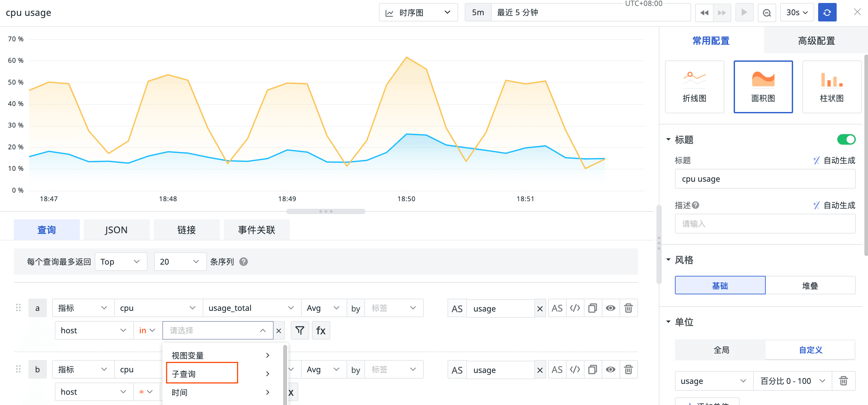Select 子查询 in the dropdown menu

[x=202, y=373]
